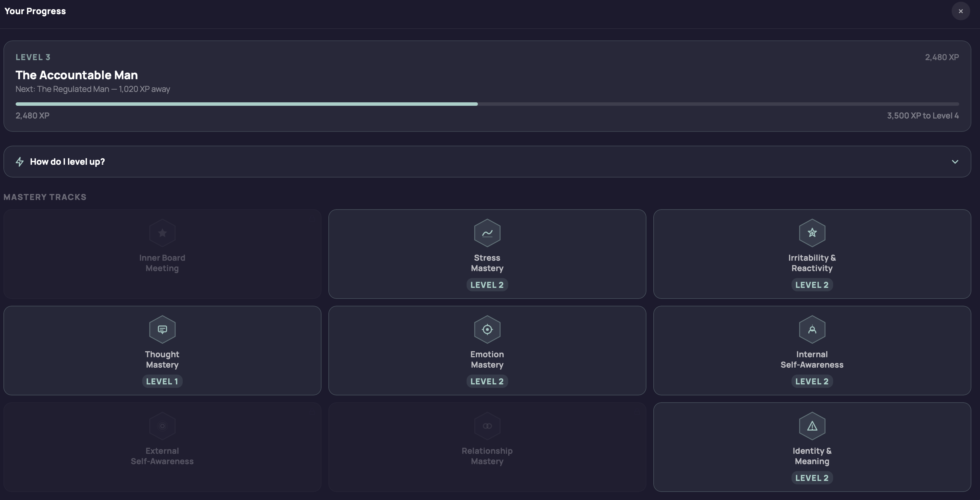This screenshot has width=980, height=500.
Task: Click 'The Accountable Man' level title
Action: pos(77,75)
